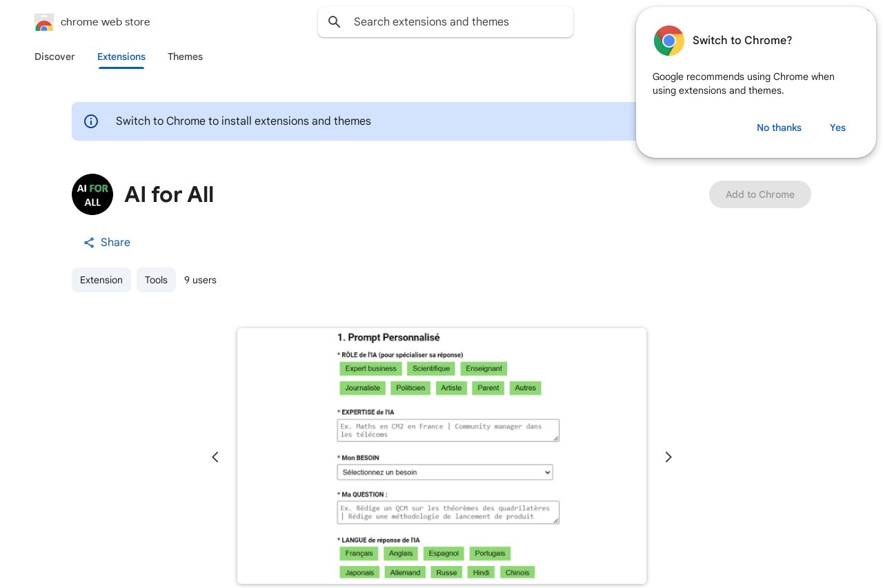This screenshot has width=883, height=588.
Task: Click 'Parent' tag in the screenshot
Action: [x=488, y=388]
